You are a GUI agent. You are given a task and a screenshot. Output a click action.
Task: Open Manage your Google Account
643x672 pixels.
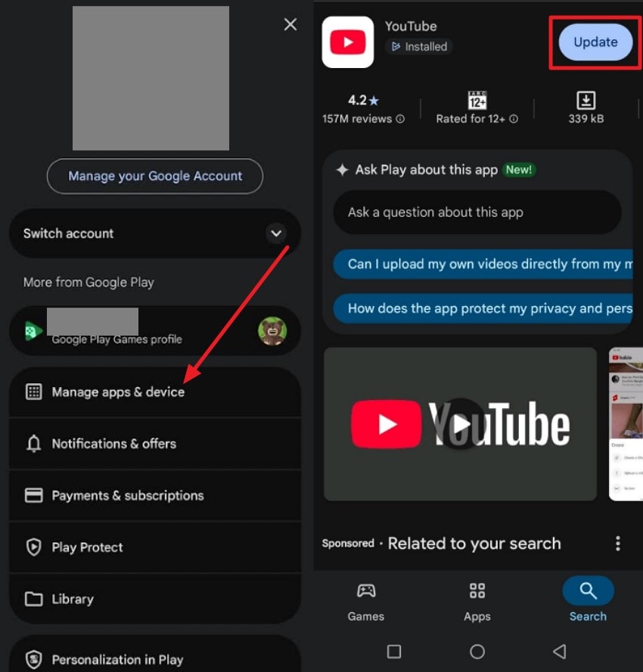pyautogui.click(x=154, y=175)
